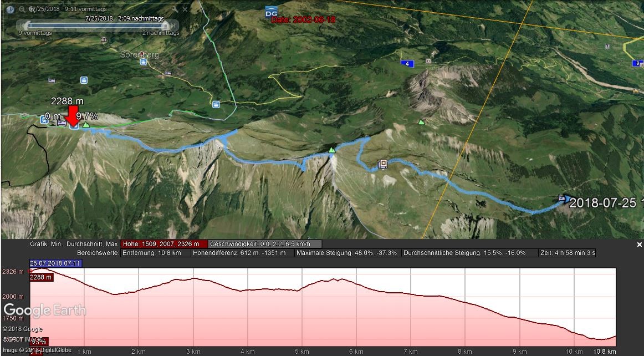Click the DG DigitalGlobe imagery icon
The image size is (644, 356).
271,12
